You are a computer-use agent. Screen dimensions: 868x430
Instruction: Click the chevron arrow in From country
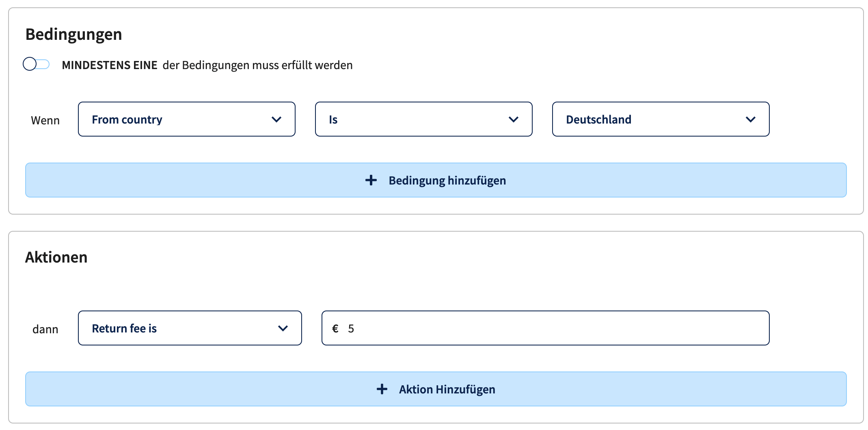tap(276, 119)
